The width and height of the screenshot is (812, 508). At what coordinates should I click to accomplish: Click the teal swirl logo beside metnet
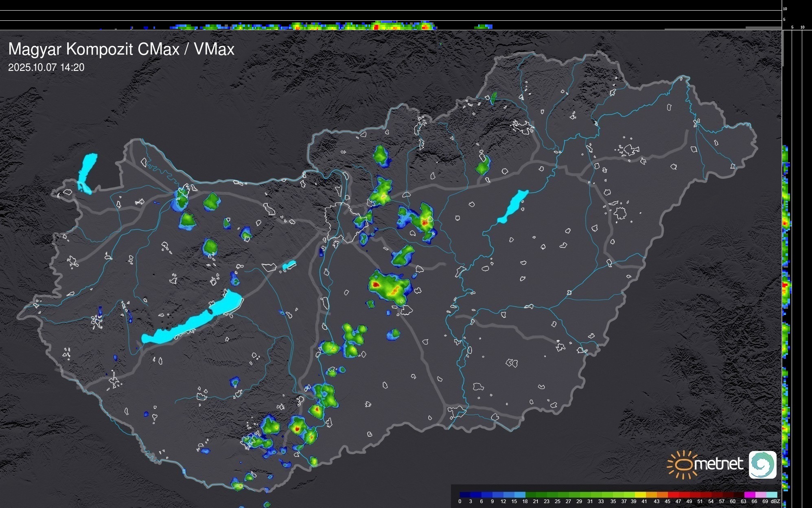click(762, 464)
